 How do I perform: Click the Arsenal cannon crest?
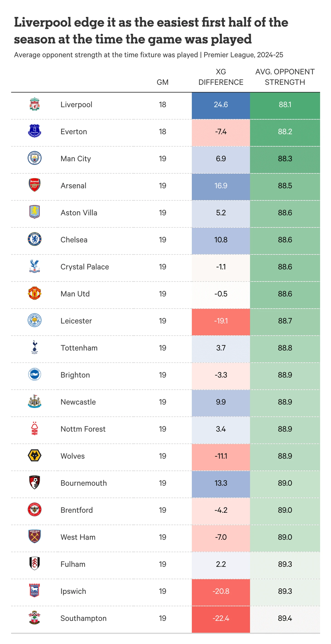pyautogui.click(x=34, y=185)
